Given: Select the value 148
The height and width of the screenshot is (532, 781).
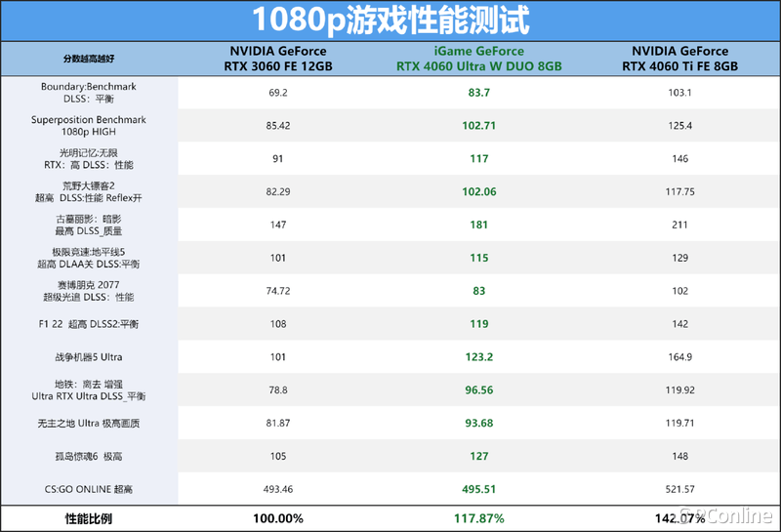Looking at the screenshot, I should (x=679, y=456).
